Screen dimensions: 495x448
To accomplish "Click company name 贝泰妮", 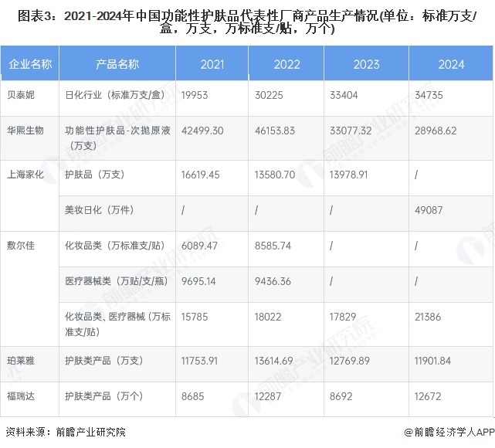I will (x=21, y=95).
